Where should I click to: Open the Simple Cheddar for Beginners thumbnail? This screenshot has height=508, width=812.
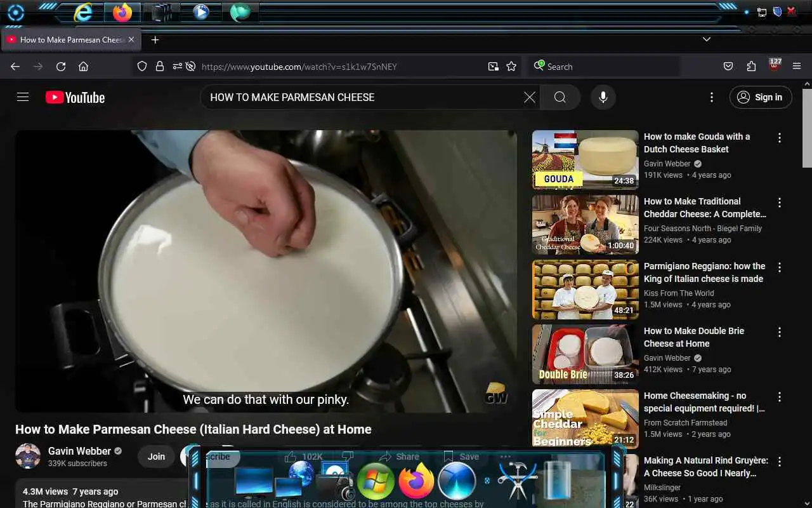tap(585, 419)
